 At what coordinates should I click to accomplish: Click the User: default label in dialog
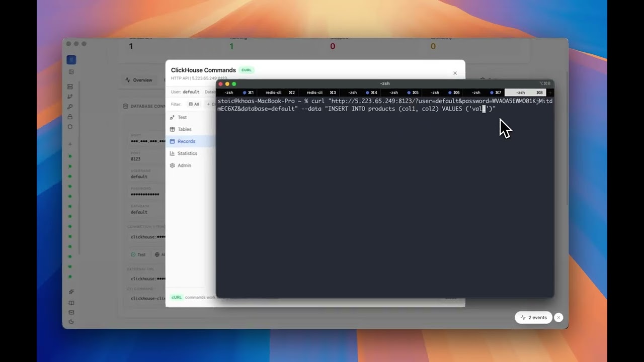point(185,92)
